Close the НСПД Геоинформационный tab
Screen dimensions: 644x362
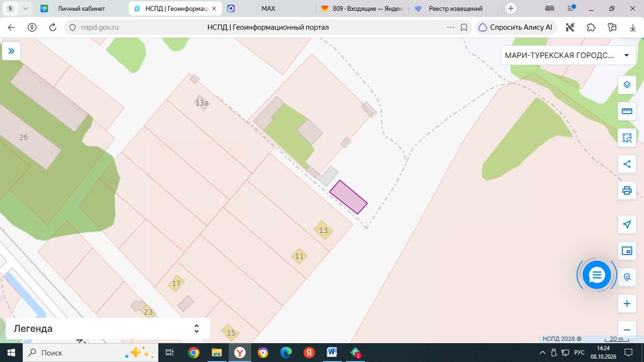[213, 9]
